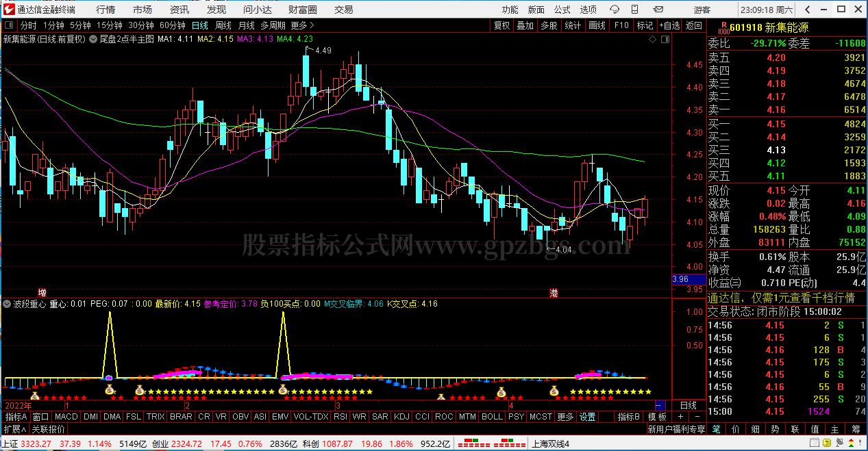Image resolution: width=868 pixels, height=451 pixels.
Task: Click the 3.96 price marker on axis
Action: pos(689,279)
